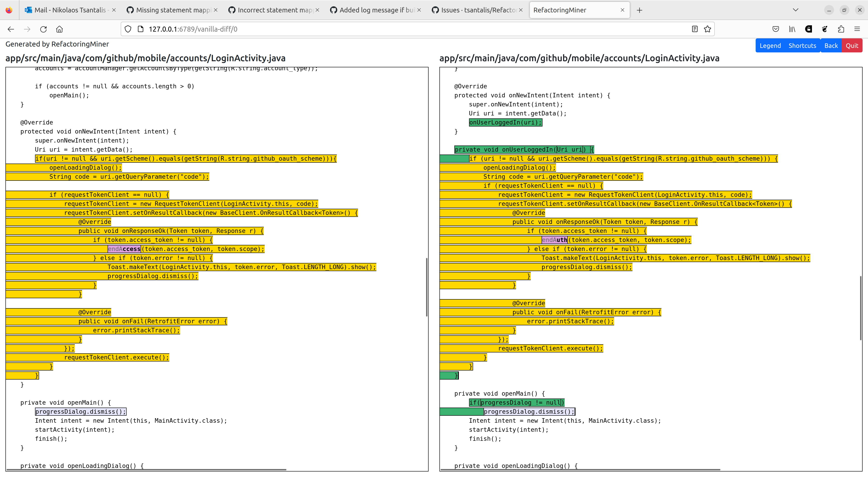Close the Added log message tab

419,10
